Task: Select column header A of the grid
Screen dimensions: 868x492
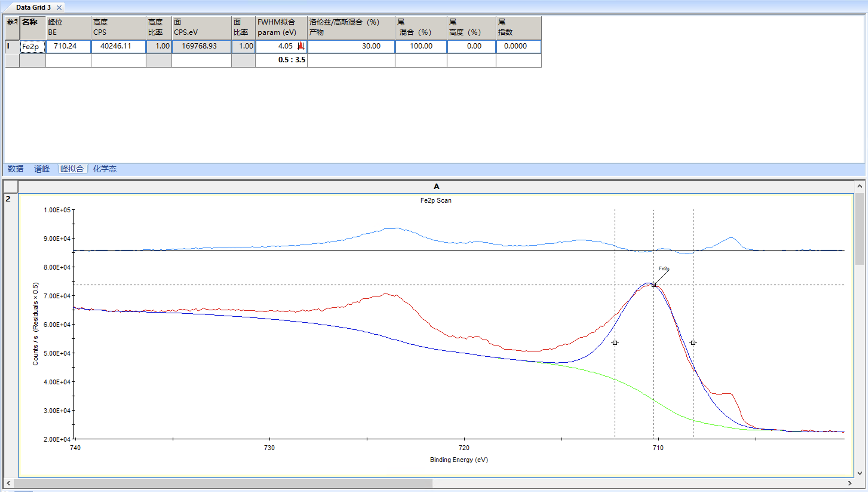Action: [x=436, y=187]
